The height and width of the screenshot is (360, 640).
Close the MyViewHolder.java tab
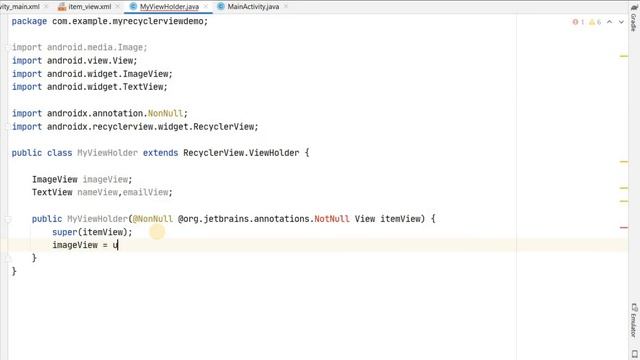tap(205, 7)
